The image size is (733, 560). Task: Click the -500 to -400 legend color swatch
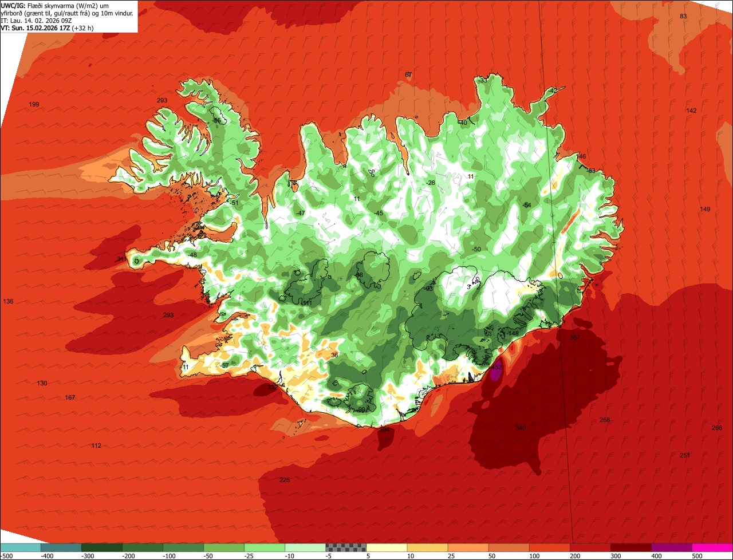click(20, 547)
